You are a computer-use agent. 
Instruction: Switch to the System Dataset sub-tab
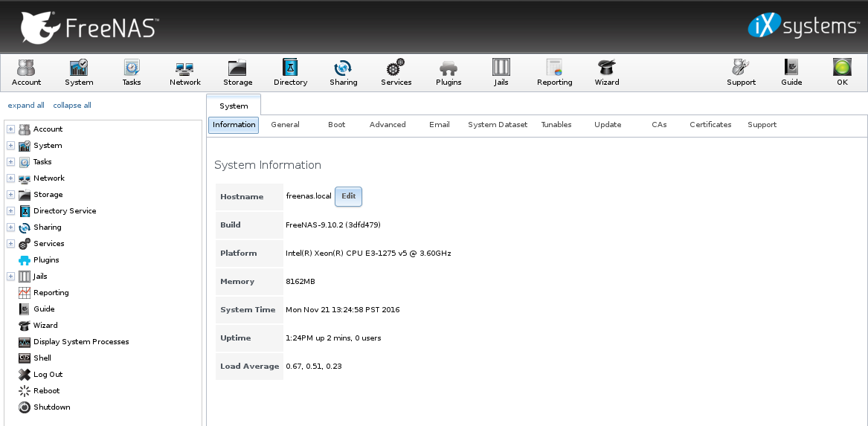pyautogui.click(x=498, y=125)
